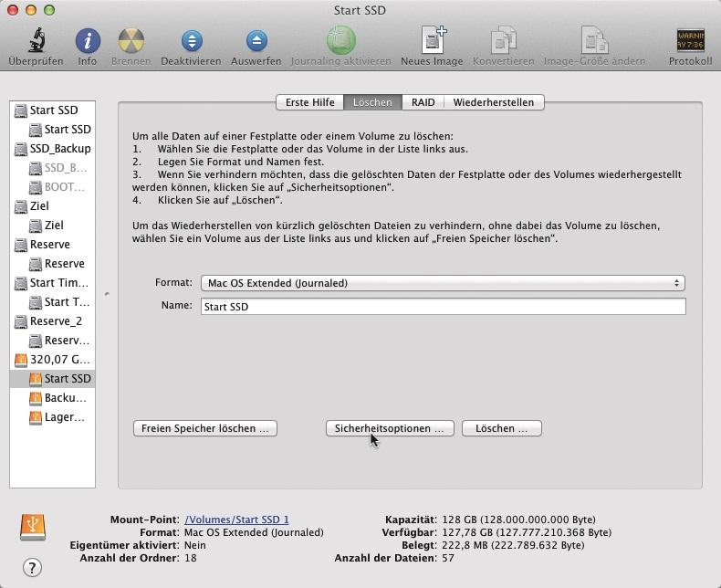
Task: Select the internal Start SSD volume under the first disk
Action: point(52,130)
